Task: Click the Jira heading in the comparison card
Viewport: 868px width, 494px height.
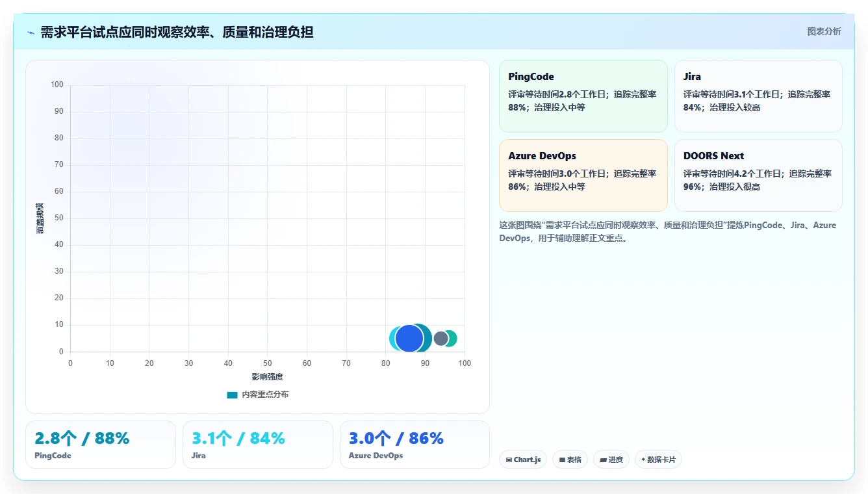Action: [692, 77]
